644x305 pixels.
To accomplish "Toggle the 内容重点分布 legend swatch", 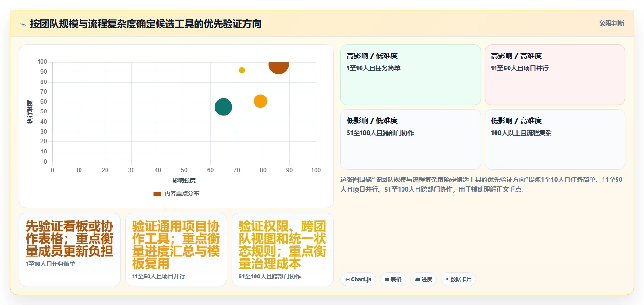I will (x=157, y=194).
